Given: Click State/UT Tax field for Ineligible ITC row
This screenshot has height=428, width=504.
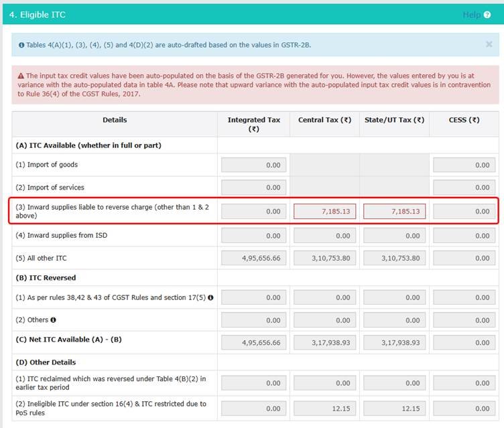Looking at the screenshot, I should (394, 408).
